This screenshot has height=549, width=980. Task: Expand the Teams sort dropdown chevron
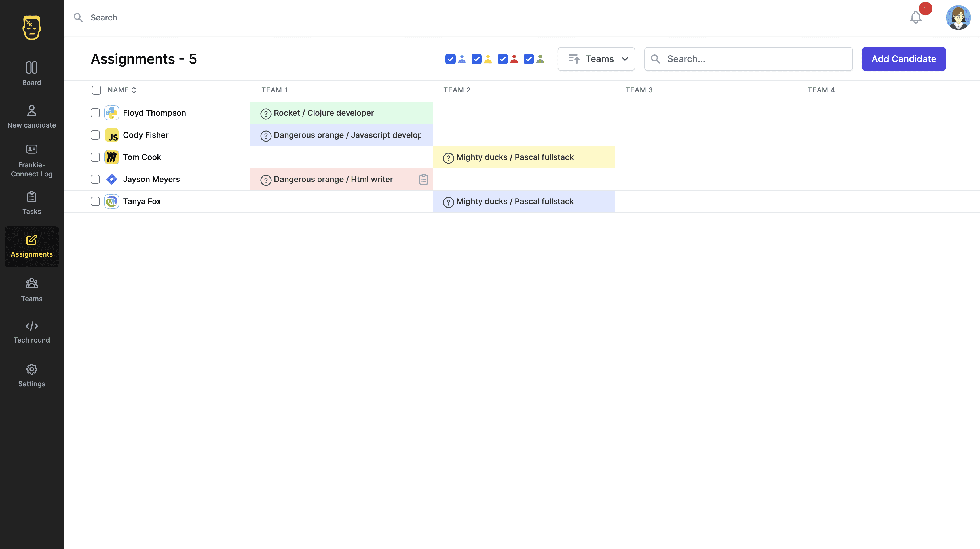[x=625, y=59]
